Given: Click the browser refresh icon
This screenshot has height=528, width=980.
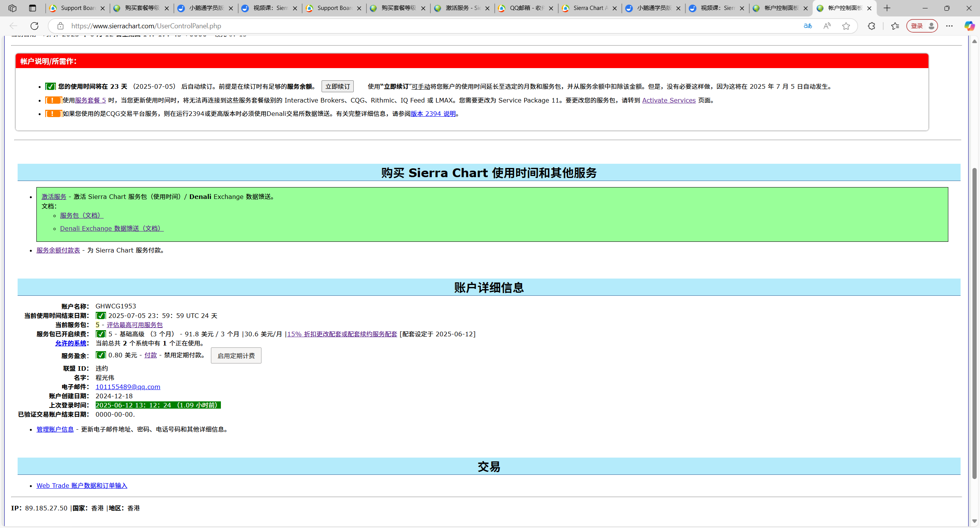Looking at the screenshot, I should 34,26.
